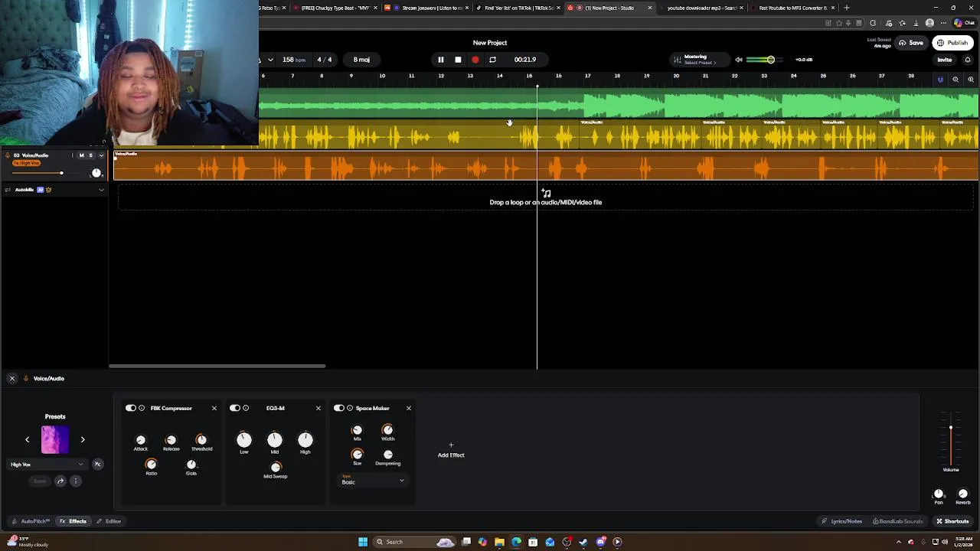Go to next preset arrow

83,439
